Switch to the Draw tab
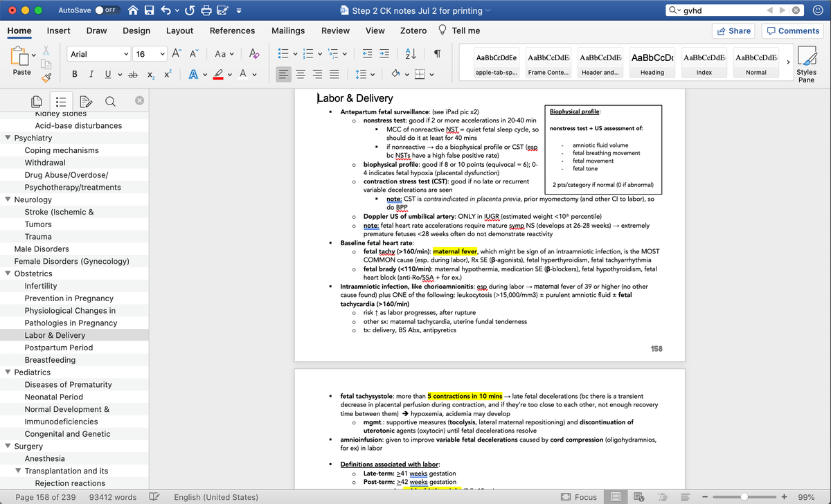The height and width of the screenshot is (504, 831). click(96, 30)
